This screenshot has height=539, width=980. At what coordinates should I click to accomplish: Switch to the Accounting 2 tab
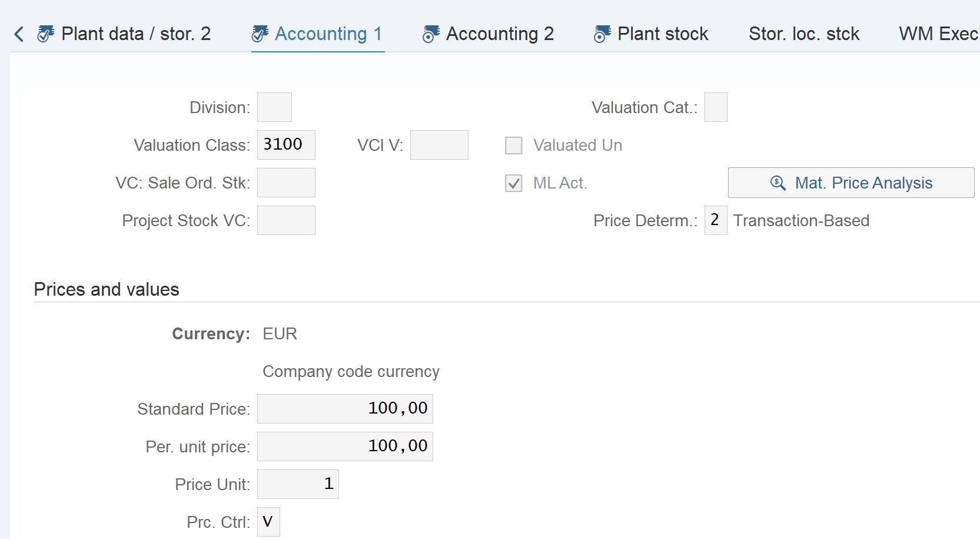[x=489, y=34]
